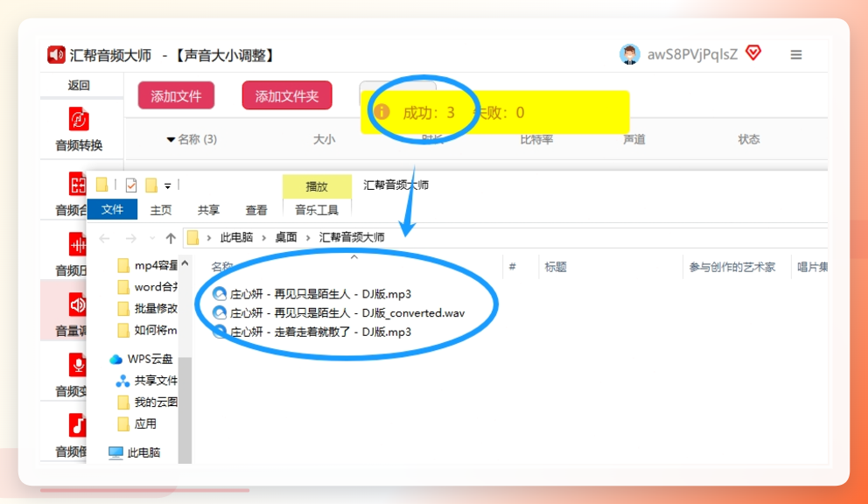Open the 查看 ribbon tab

[255, 210]
